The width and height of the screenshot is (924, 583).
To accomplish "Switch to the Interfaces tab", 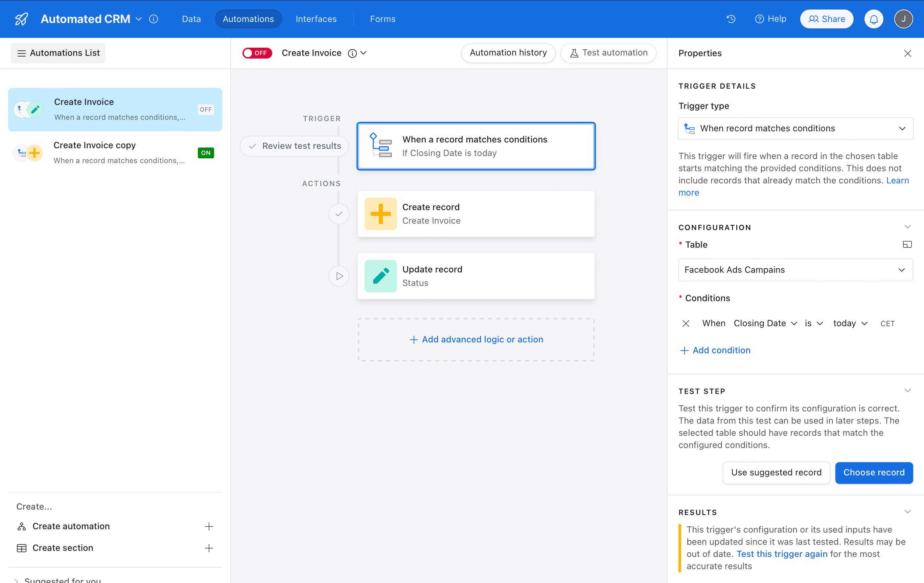I will pos(316,19).
